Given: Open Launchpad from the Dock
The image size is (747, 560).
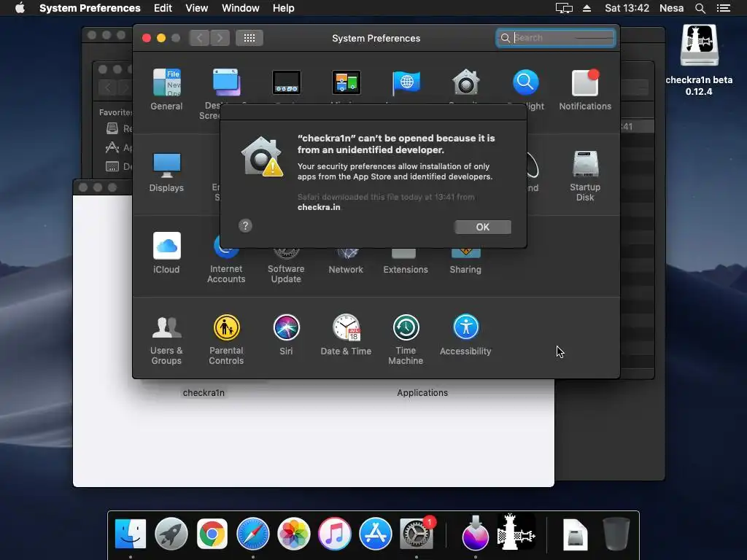Looking at the screenshot, I should 171,533.
